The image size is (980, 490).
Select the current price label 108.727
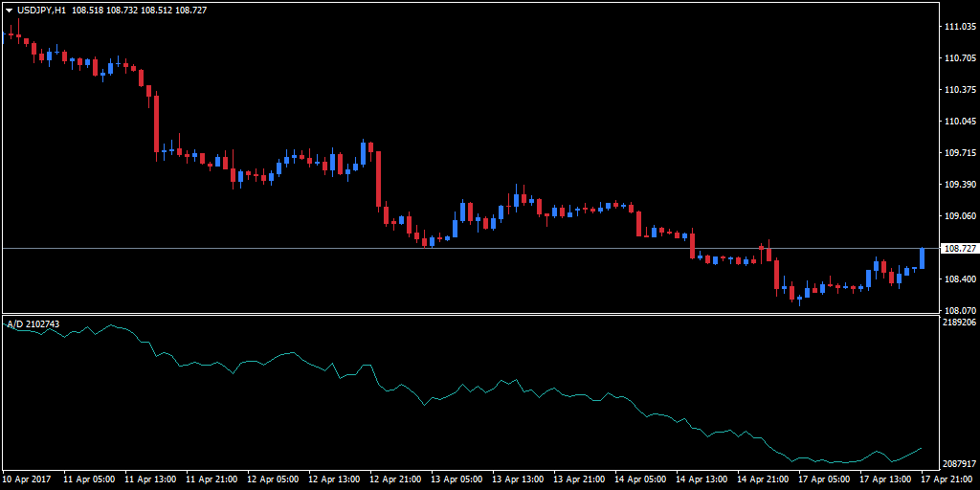[959, 249]
